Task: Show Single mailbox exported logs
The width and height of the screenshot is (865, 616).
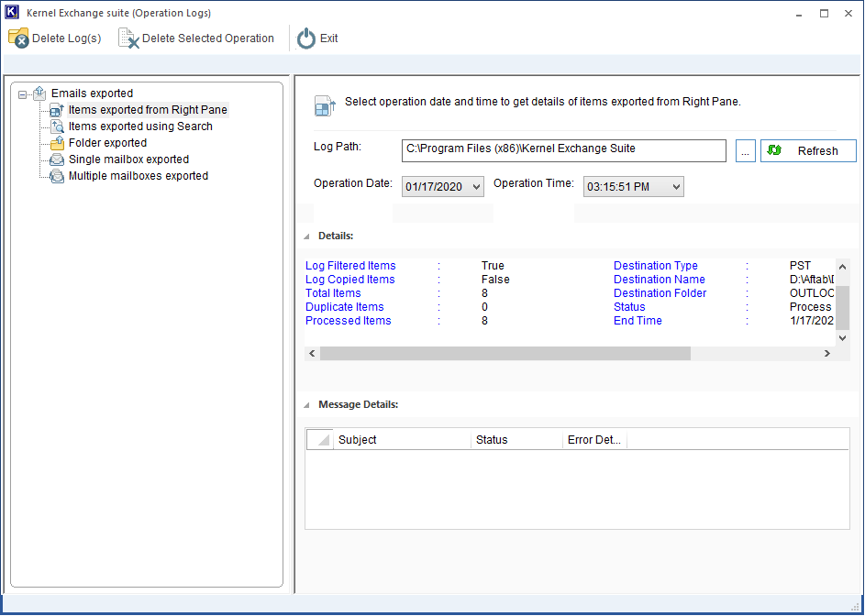Action: [128, 159]
